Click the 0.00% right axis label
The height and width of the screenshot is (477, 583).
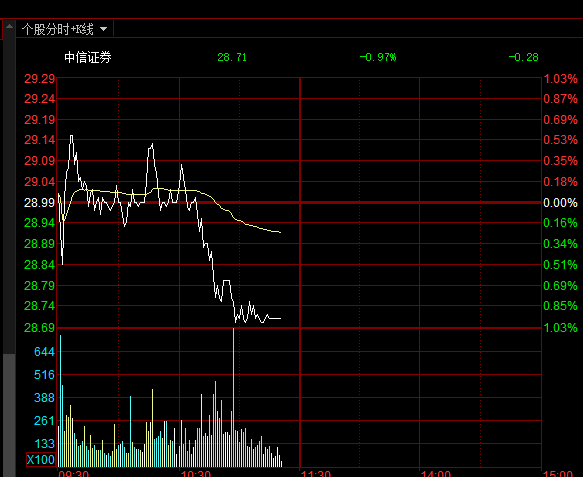(x=560, y=203)
